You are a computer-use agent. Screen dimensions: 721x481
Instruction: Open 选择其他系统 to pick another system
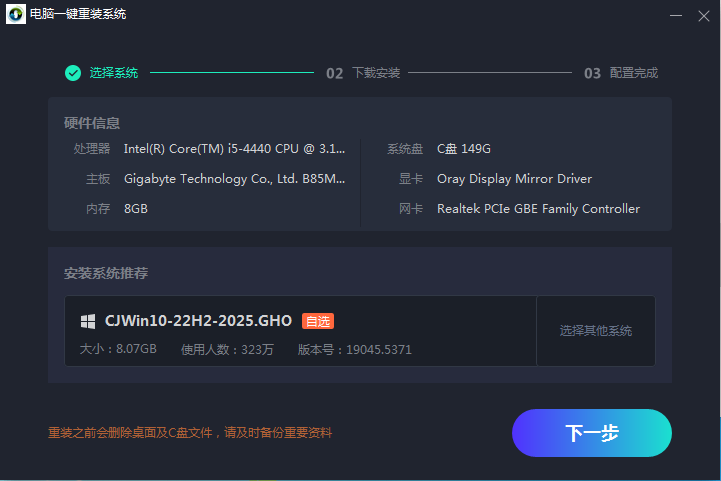tap(595, 331)
